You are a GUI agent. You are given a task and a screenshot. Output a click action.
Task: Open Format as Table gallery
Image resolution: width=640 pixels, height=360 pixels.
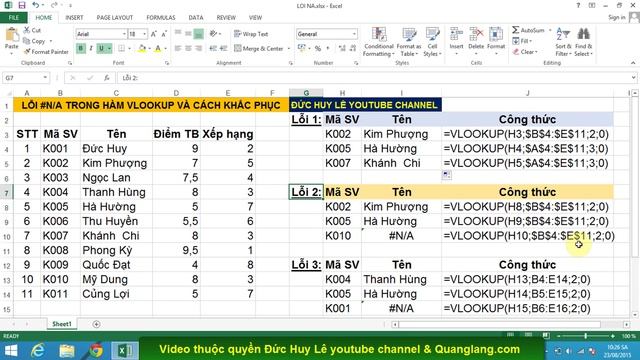(409, 42)
